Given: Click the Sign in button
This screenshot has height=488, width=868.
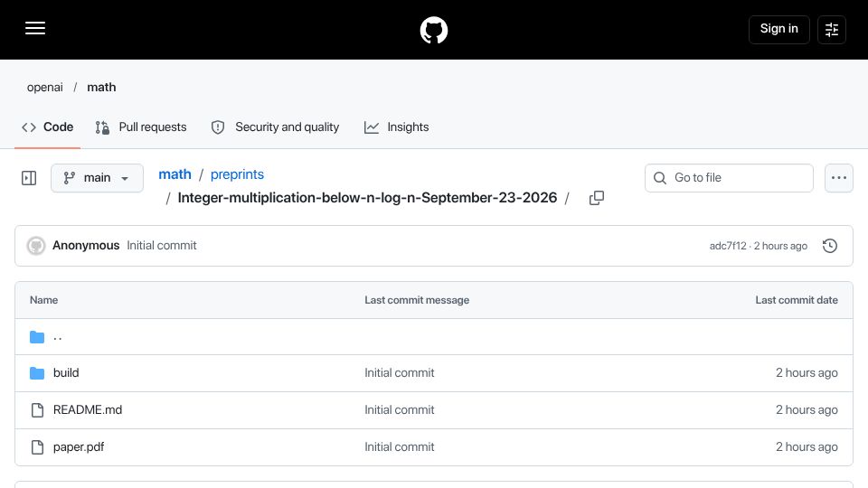Looking at the screenshot, I should click(x=778, y=29).
